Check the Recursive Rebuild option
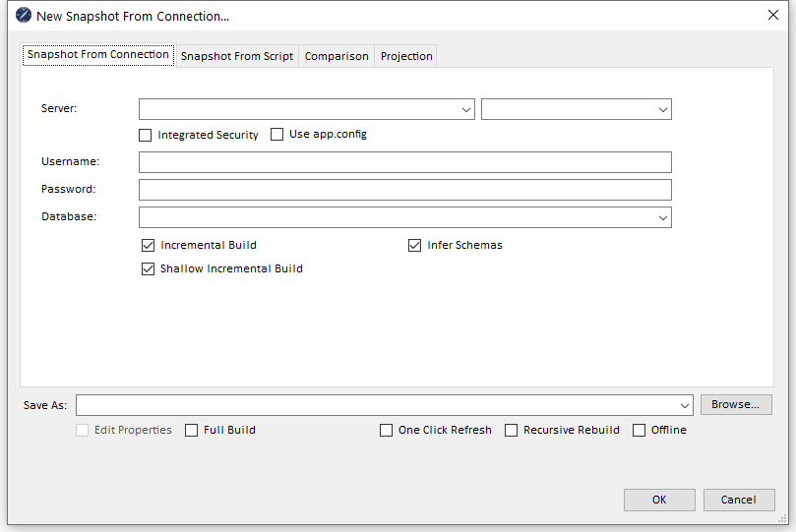Screen dimensions: 796x532 pos(512,430)
